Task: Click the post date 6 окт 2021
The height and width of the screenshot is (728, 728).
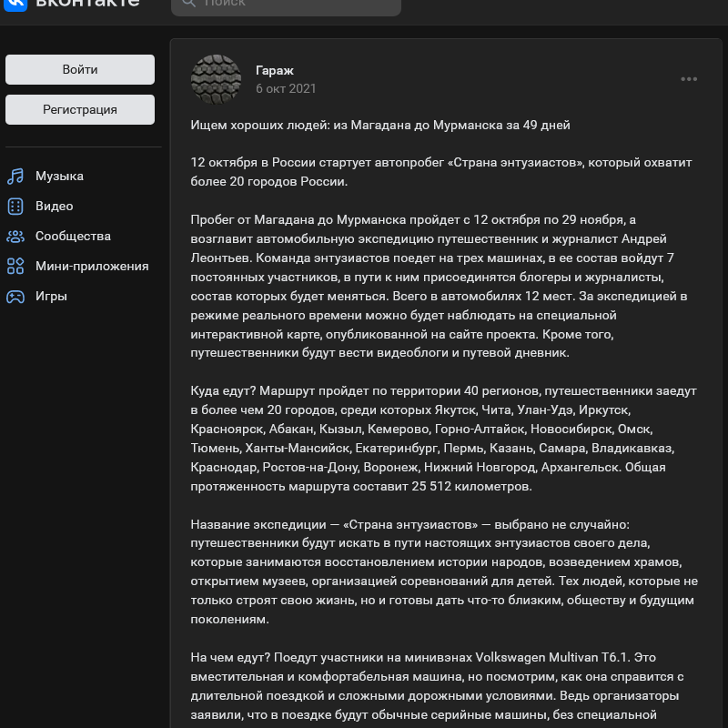Action: tap(286, 88)
